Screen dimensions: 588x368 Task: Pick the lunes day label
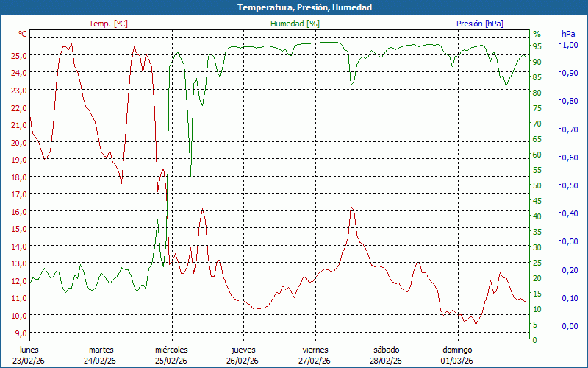pyautogui.click(x=29, y=350)
